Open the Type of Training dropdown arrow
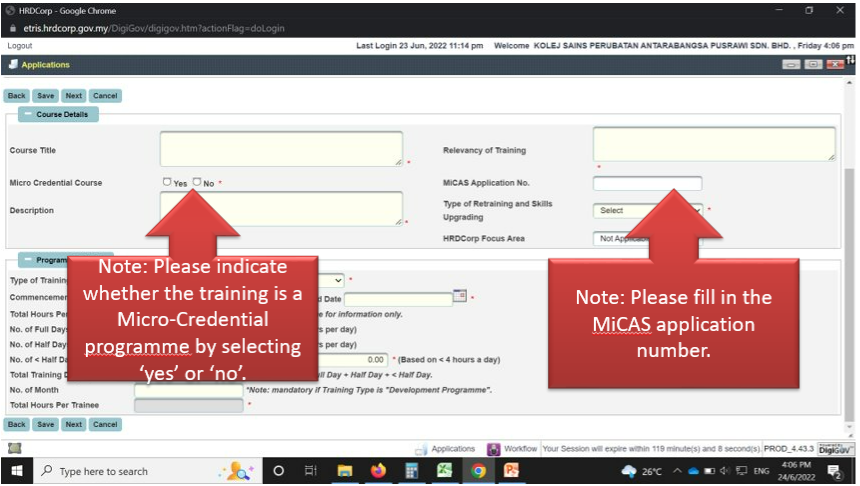This screenshot has width=860, height=486. pos(338,280)
